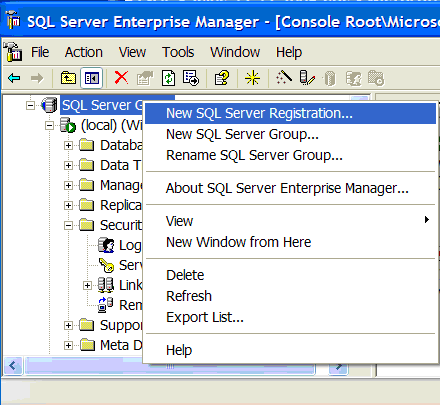Select the SQL Server Group tree item

pyautogui.click(x=102, y=105)
